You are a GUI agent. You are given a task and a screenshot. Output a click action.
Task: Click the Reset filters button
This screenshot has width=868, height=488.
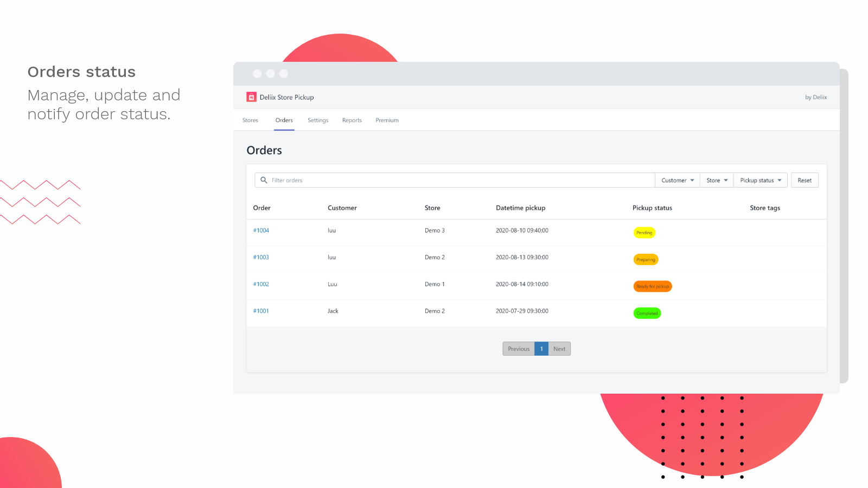(x=805, y=180)
